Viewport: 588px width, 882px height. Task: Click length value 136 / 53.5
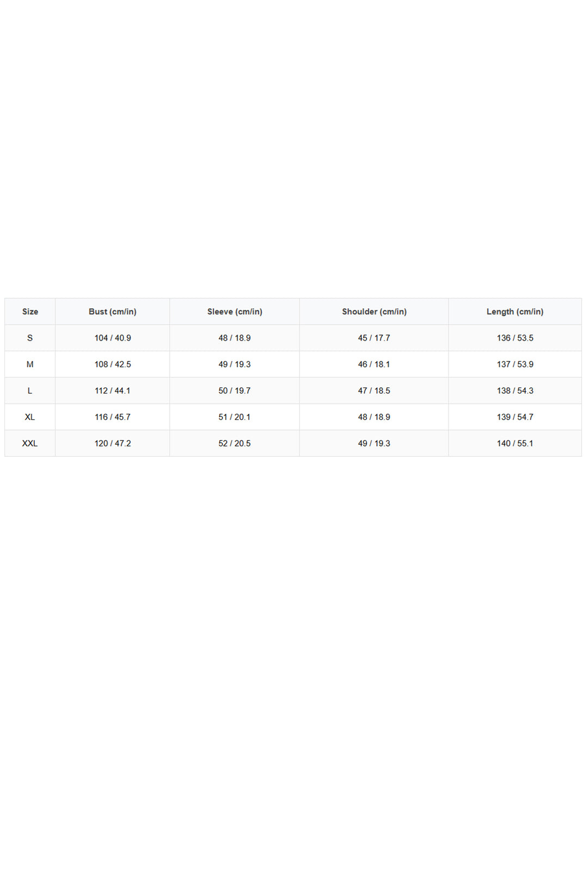pos(515,338)
